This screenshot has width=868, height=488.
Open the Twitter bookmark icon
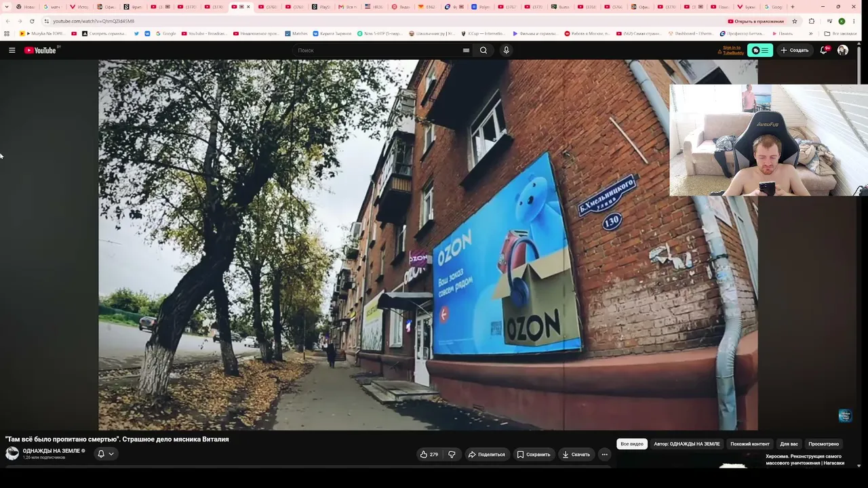136,33
